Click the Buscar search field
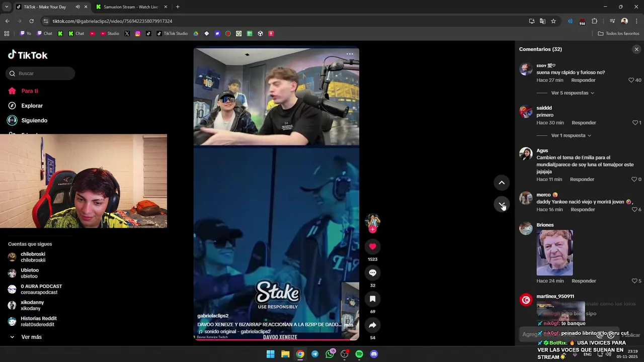 (x=40, y=73)
